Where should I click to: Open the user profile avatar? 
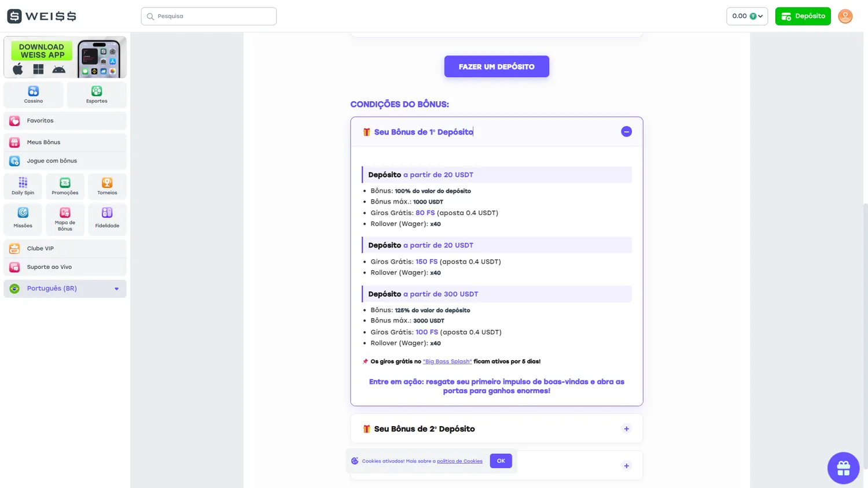pyautogui.click(x=845, y=16)
